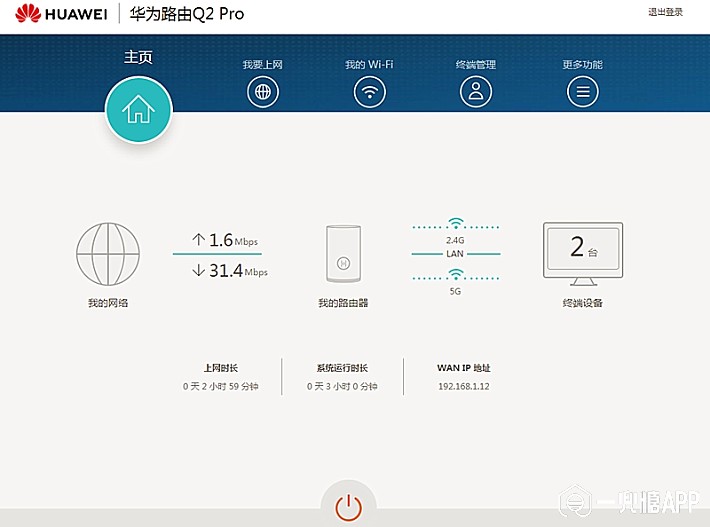710x527 pixels.
Task: Click the router device image
Action: pos(343,256)
